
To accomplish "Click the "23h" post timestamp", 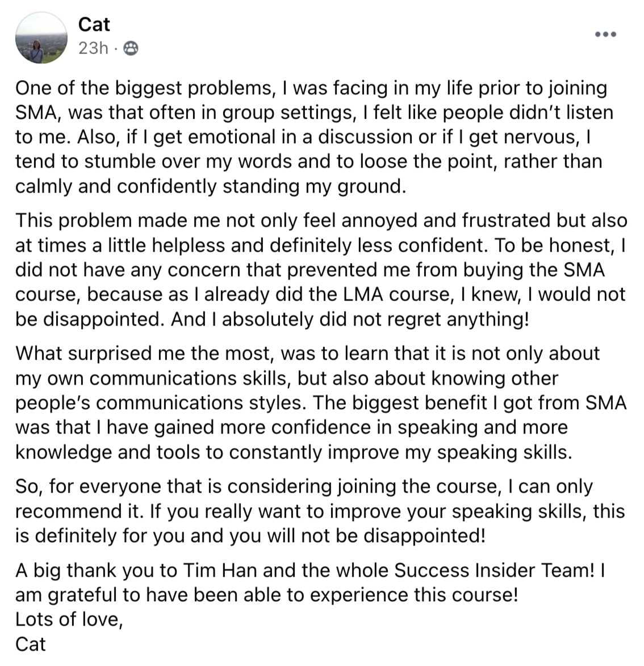I will (93, 49).
